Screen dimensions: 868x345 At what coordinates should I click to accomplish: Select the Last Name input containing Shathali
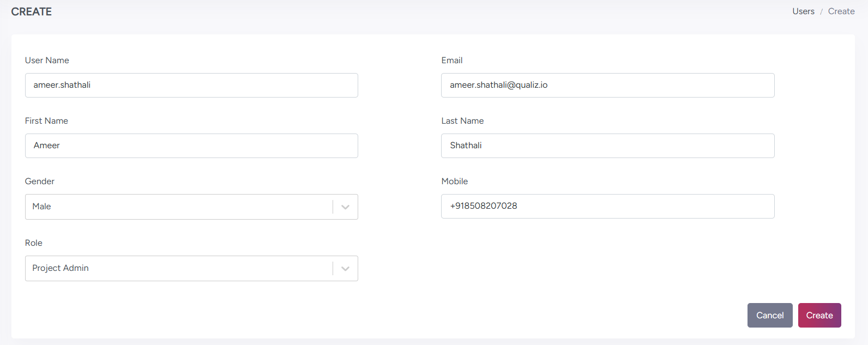coord(607,146)
